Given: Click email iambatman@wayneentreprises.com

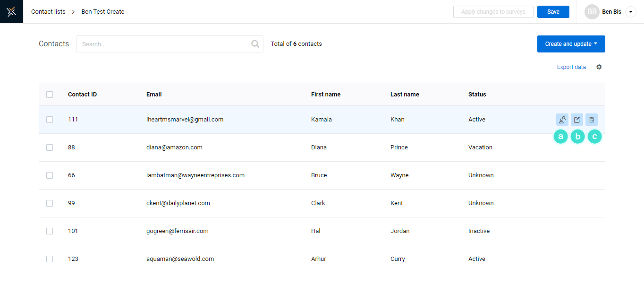Looking at the screenshot, I should pos(195,175).
